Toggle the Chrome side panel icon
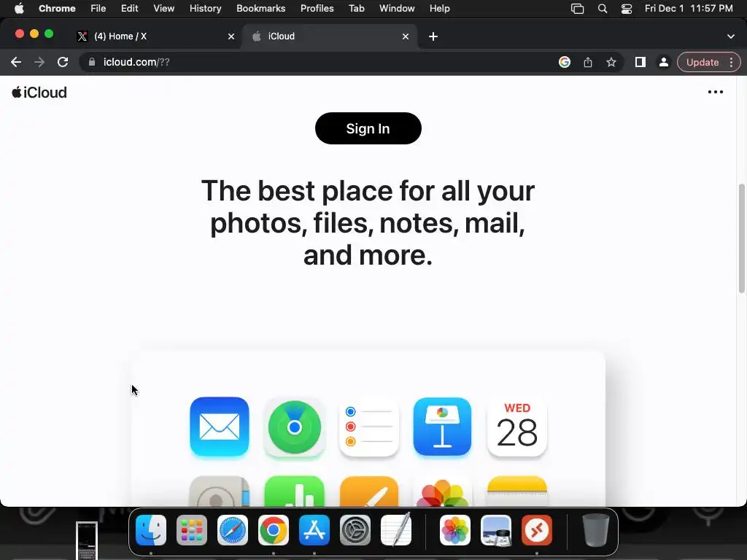Viewport: 747px width, 560px height. click(x=640, y=63)
